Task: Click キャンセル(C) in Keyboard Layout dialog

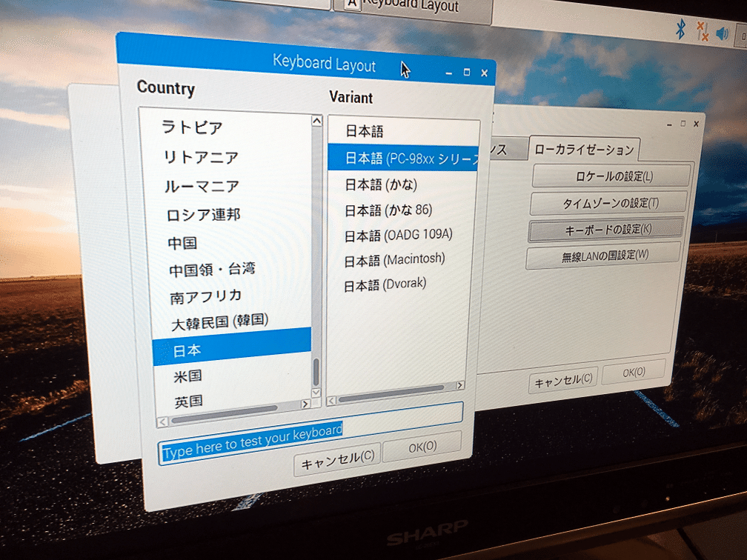Action: (x=338, y=459)
